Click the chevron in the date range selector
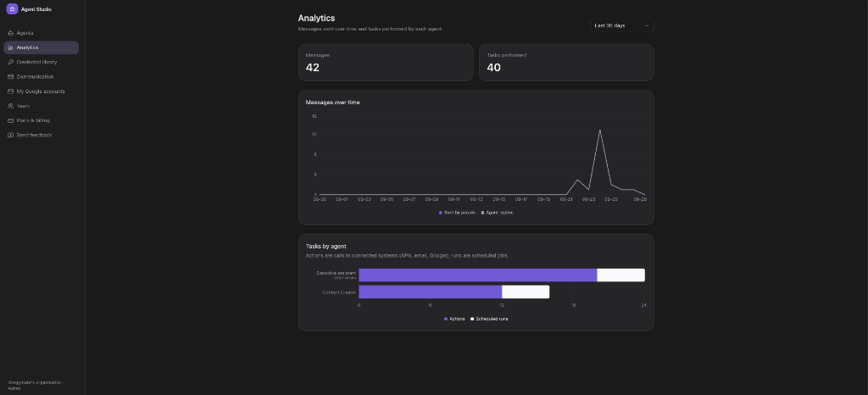 pos(646,25)
